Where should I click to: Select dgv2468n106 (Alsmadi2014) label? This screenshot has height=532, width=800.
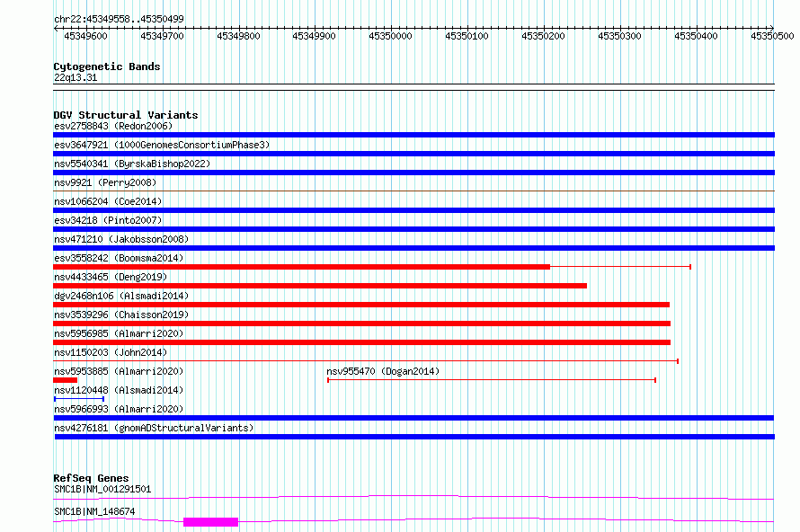[121, 296]
